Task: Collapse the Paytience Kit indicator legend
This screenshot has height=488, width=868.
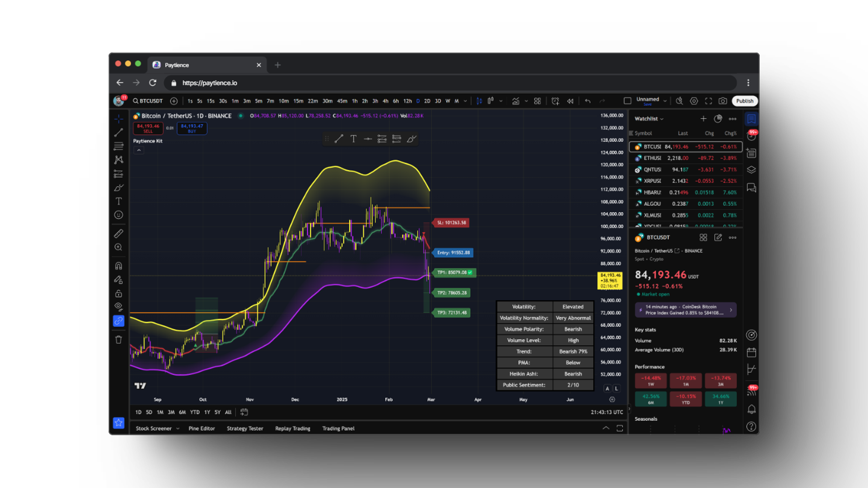Action: 139,150
